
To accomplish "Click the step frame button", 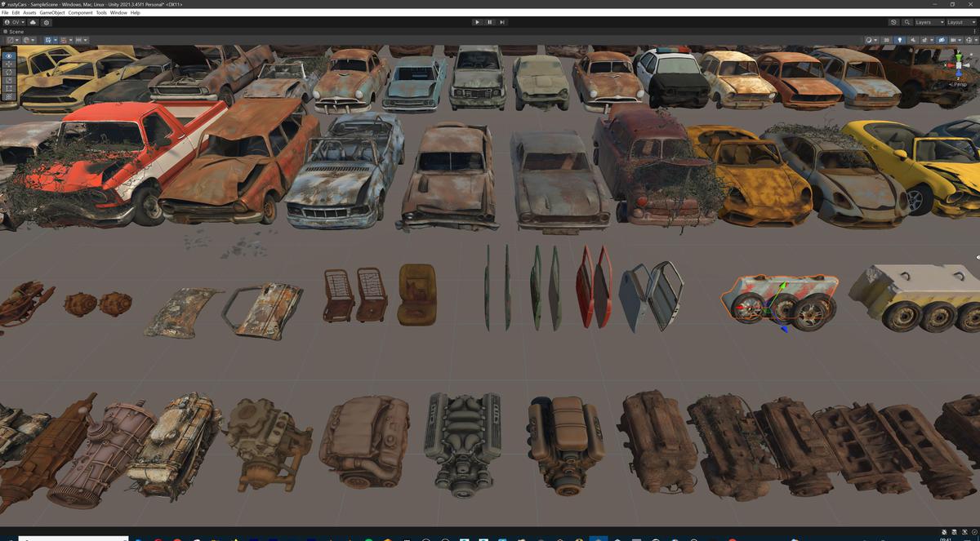I will point(501,22).
